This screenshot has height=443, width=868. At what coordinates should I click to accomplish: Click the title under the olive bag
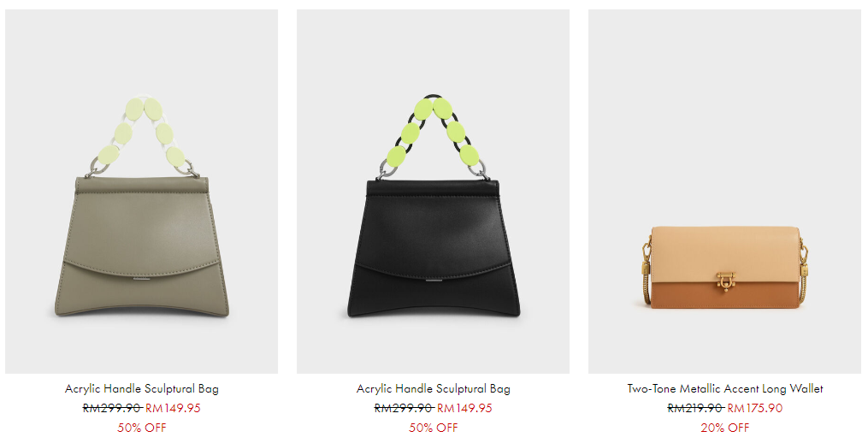(x=142, y=389)
